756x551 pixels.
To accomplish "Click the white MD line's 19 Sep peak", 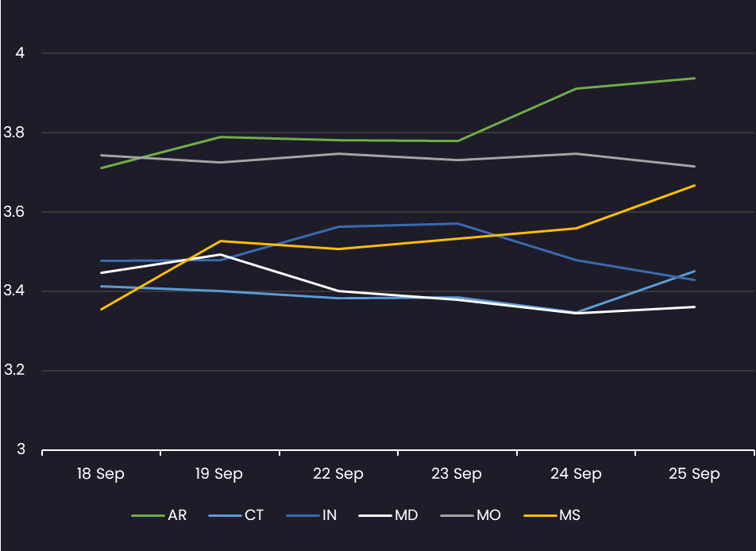I will pyautogui.click(x=219, y=254).
